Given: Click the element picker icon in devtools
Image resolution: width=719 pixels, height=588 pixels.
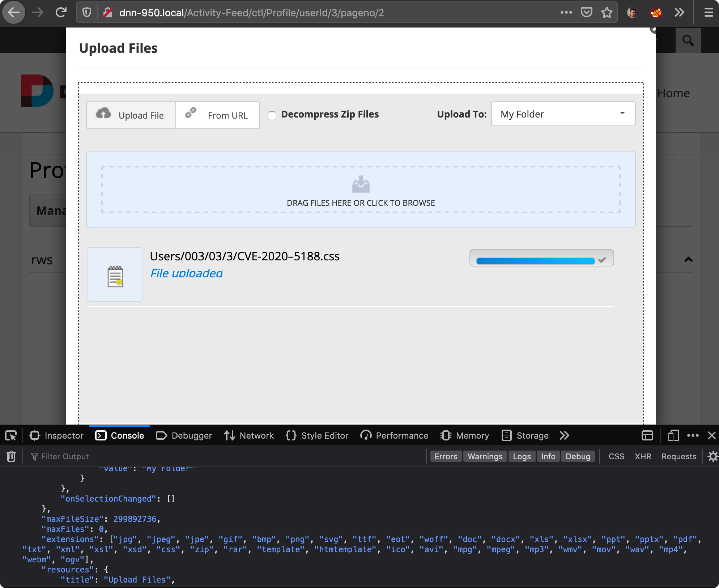Looking at the screenshot, I should pyautogui.click(x=11, y=435).
